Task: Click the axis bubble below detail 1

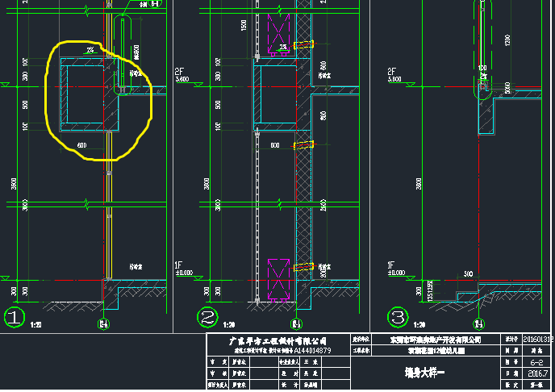Action: 104,326
